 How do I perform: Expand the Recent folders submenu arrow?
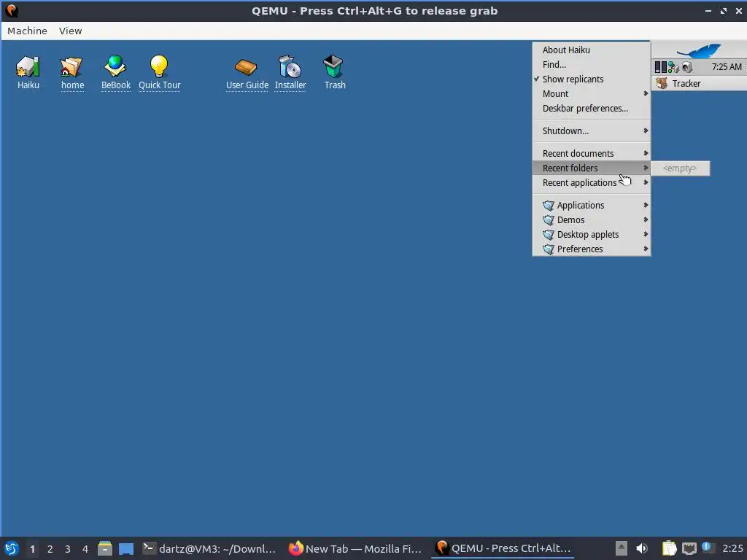tap(646, 168)
